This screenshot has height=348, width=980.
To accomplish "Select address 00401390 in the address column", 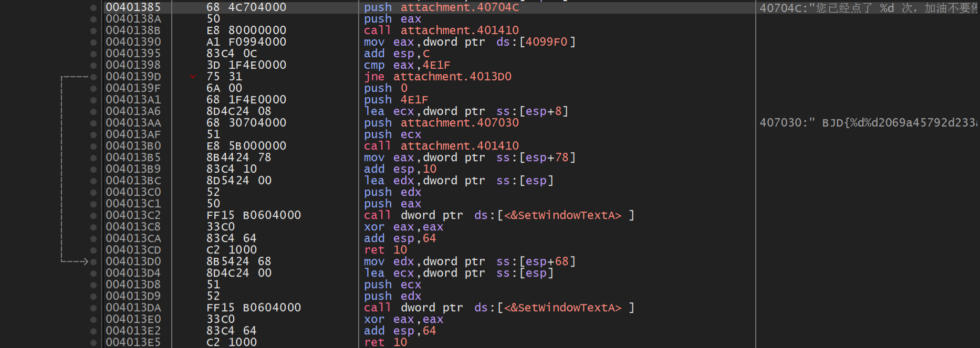I will click(x=133, y=42).
